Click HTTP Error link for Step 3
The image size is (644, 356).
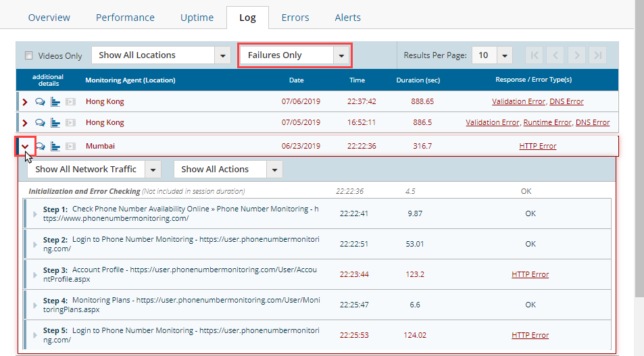(x=530, y=274)
